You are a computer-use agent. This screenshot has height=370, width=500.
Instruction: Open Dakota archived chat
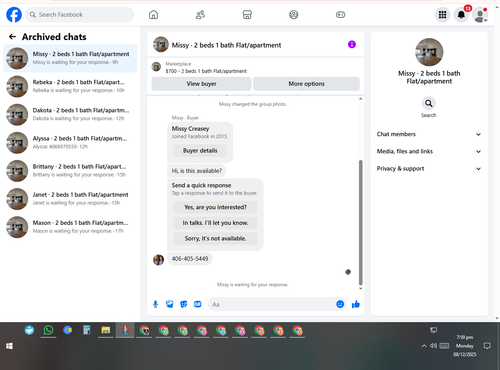[70, 114]
